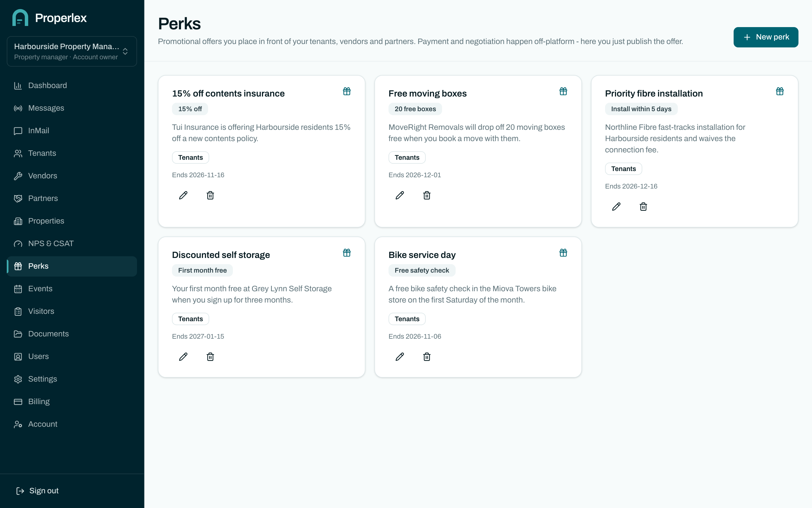The height and width of the screenshot is (508, 812).
Task: Click the "20 free boxes" badge
Action: (x=415, y=109)
